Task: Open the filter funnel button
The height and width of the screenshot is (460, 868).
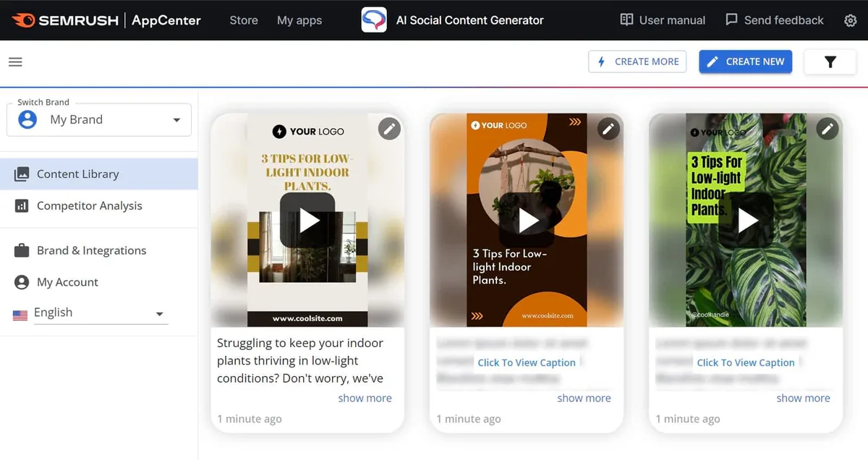Action: point(830,61)
